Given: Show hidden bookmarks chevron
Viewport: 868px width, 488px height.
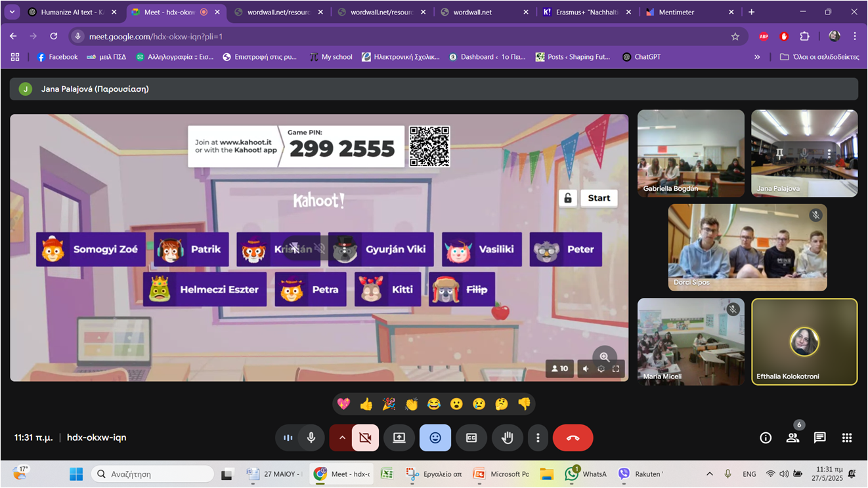Looking at the screenshot, I should tap(757, 57).
